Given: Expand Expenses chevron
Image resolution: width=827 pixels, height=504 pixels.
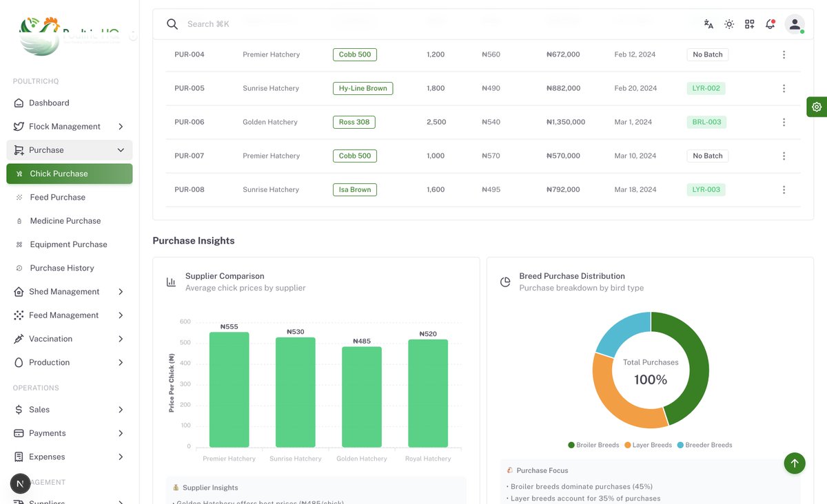Looking at the screenshot, I should pyautogui.click(x=121, y=456).
